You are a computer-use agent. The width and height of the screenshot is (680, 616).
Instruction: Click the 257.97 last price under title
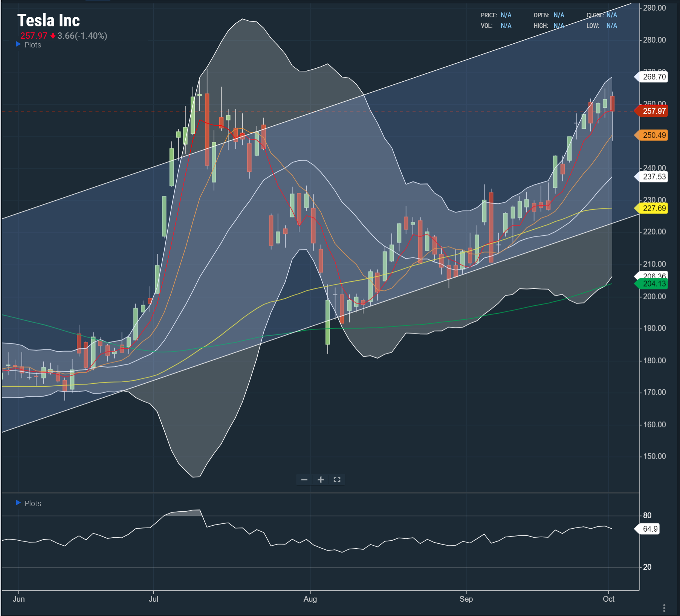tap(34, 36)
